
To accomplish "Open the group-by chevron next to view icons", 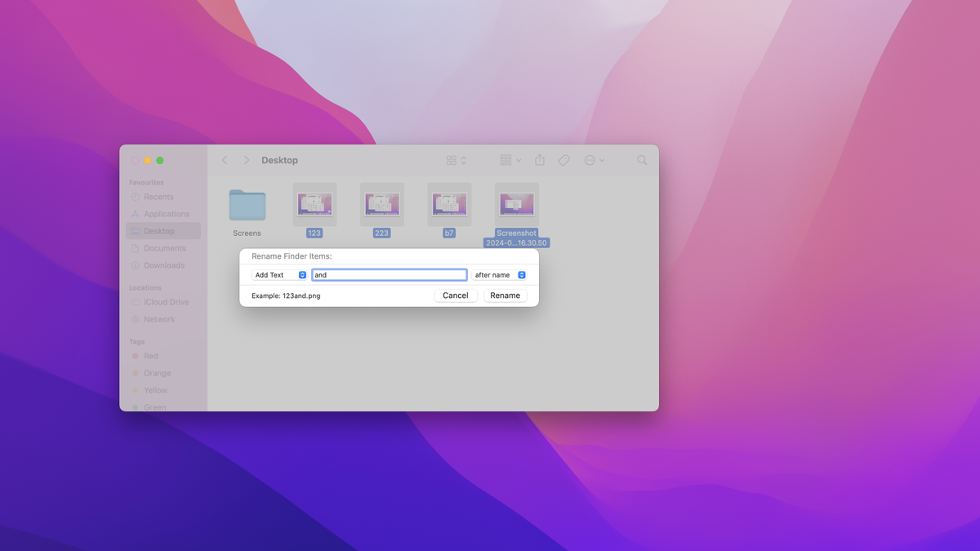I will click(519, 160).
